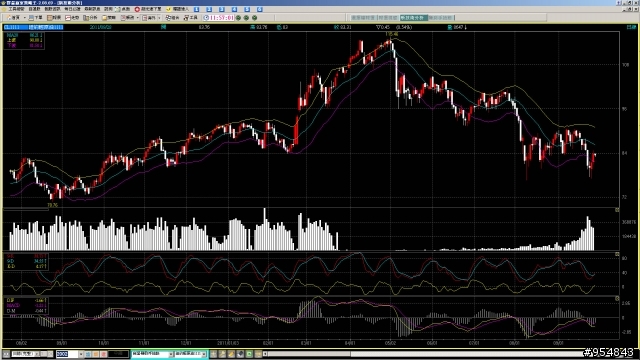The image size is (640, 360).
Task: Click the small button right of 日線 dropdown
Action: tap(43, 354)
